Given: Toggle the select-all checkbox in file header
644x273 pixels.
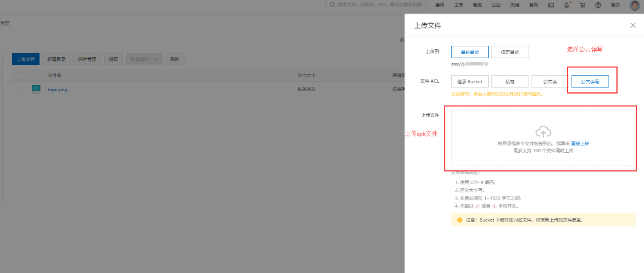Looking at the screenshot, I should click(20, 76).
